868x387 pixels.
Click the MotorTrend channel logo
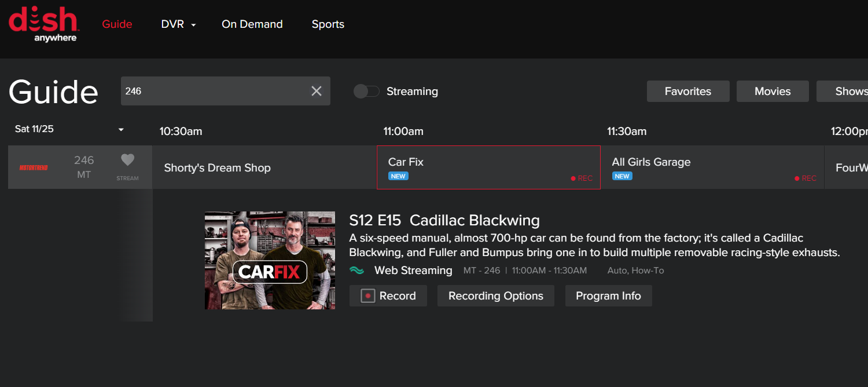pyautogui.click(x=34, y=167)
